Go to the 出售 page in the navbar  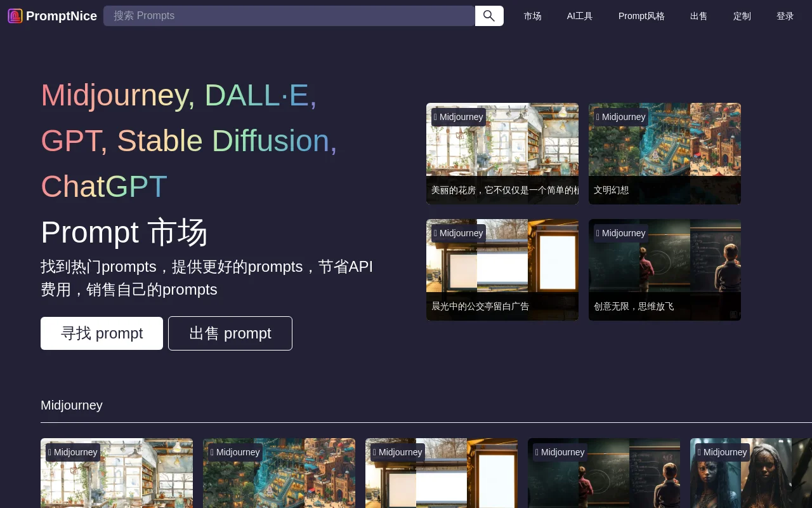[x=698, y=16]
